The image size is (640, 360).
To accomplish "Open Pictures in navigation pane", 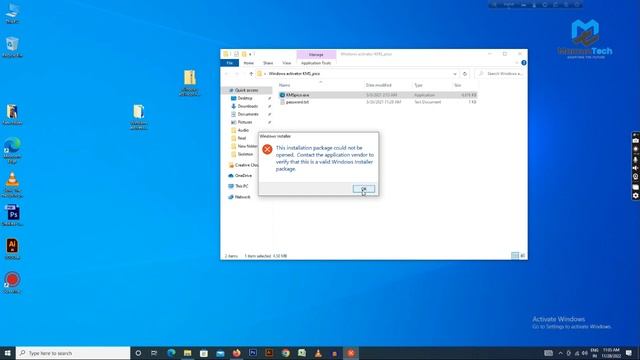I will click(244, 122).
